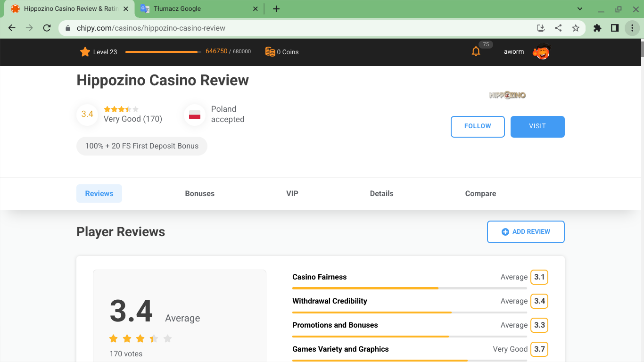The image size is (644, 362).
Task: Open the aworm user avatar
Action: click(x=541, y=52)
